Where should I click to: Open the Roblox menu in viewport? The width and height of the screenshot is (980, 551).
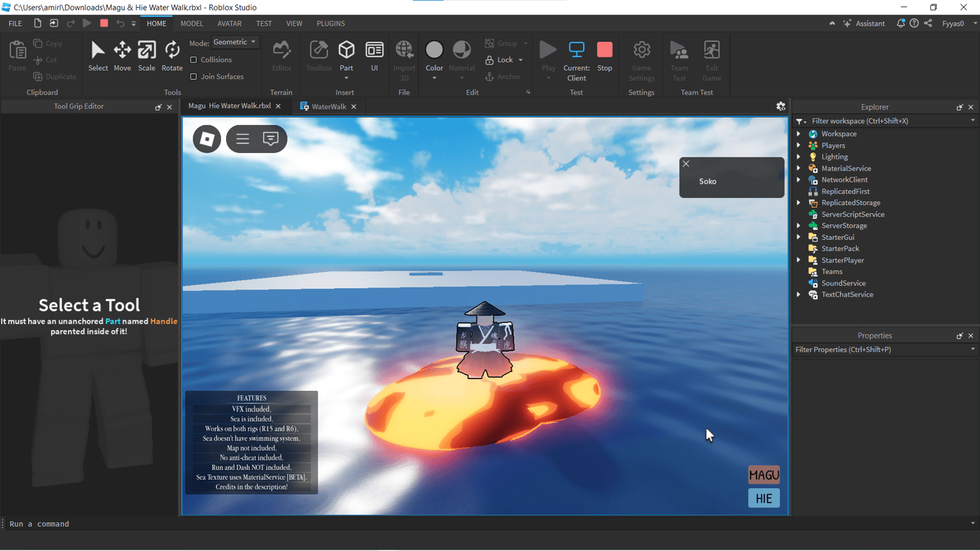pyautogui.click(x=207, y=139)
